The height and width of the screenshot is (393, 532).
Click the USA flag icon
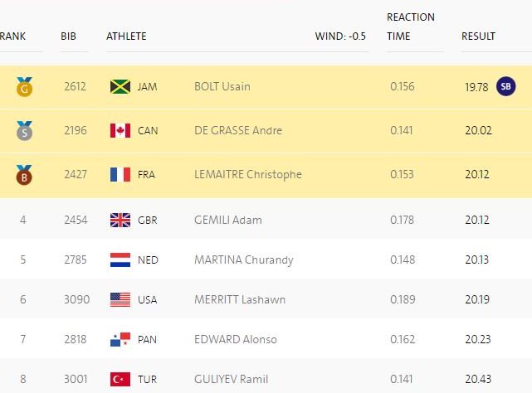(x=120, y=299)
